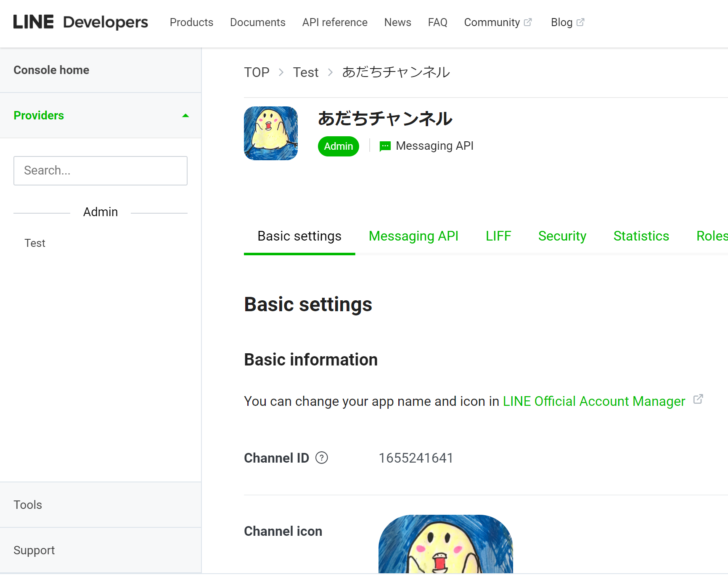728x577 pixels.
Task: Click the Channel ID help icon
Action: point(322,458)
